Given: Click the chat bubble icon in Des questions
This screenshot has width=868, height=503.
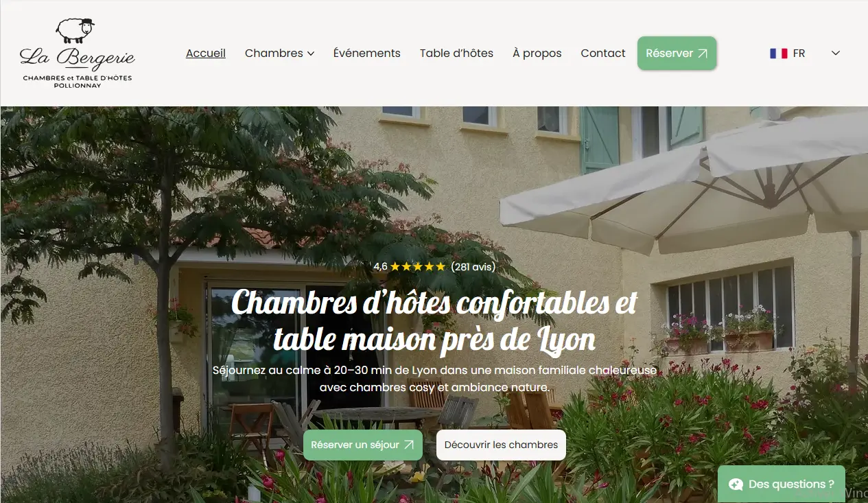Looking at the screenshot, I should coord(736,484).
